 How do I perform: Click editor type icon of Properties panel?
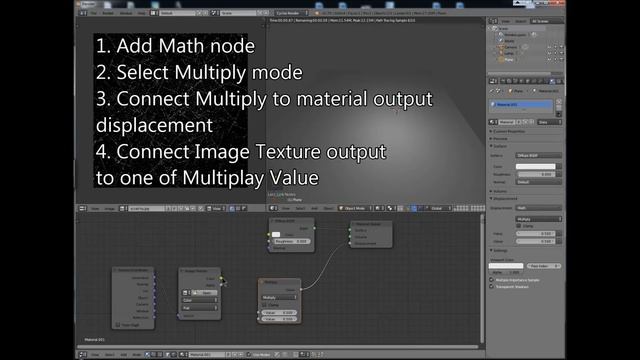tap(493, 81)
